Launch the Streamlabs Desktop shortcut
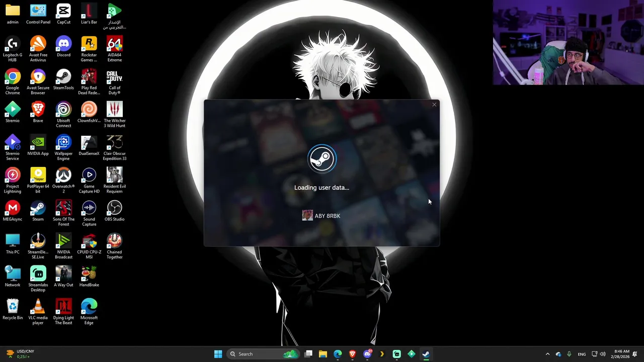This screenshot has width=644, height=362. (x=38, y=279)
